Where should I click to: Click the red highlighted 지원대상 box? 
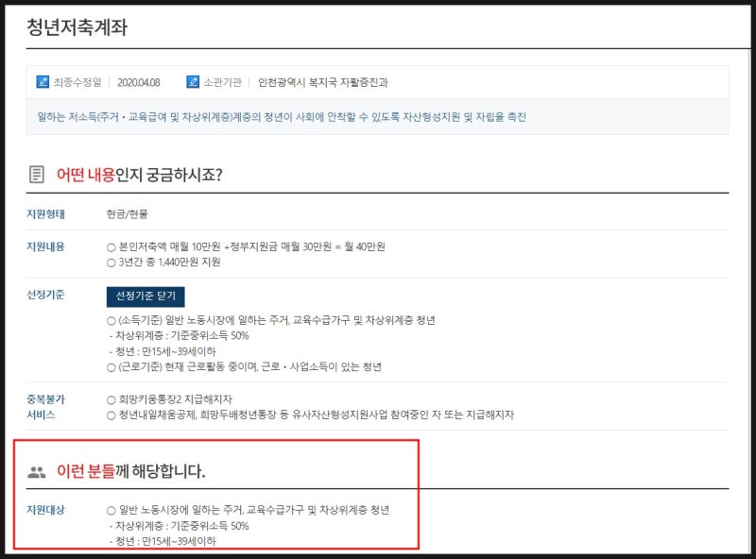click(378, 500)
